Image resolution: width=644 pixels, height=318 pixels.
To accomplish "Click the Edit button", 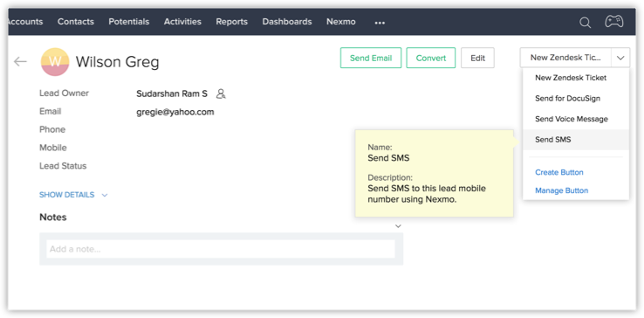I will point(477,58).
